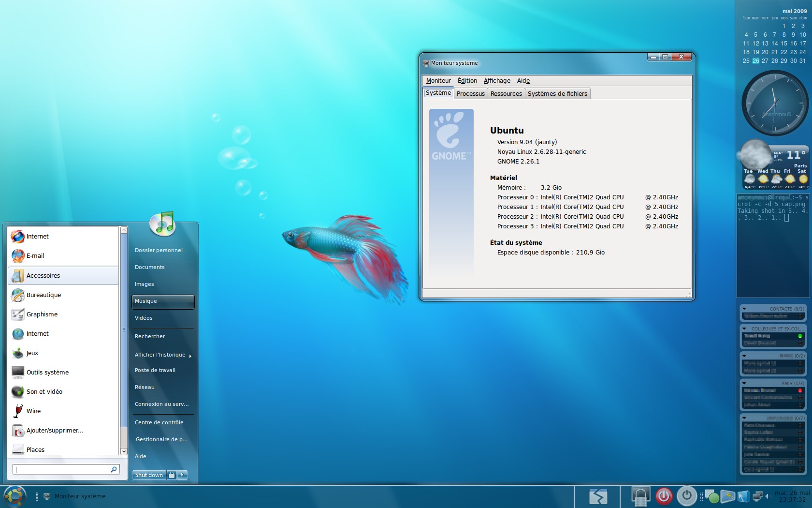Click the lock icon next to Shut down

[x=172, y=475]
